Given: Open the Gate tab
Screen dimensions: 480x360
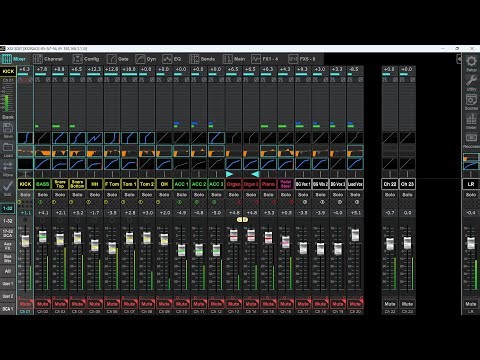Looking at the screenshot, I should coord(118,59).
